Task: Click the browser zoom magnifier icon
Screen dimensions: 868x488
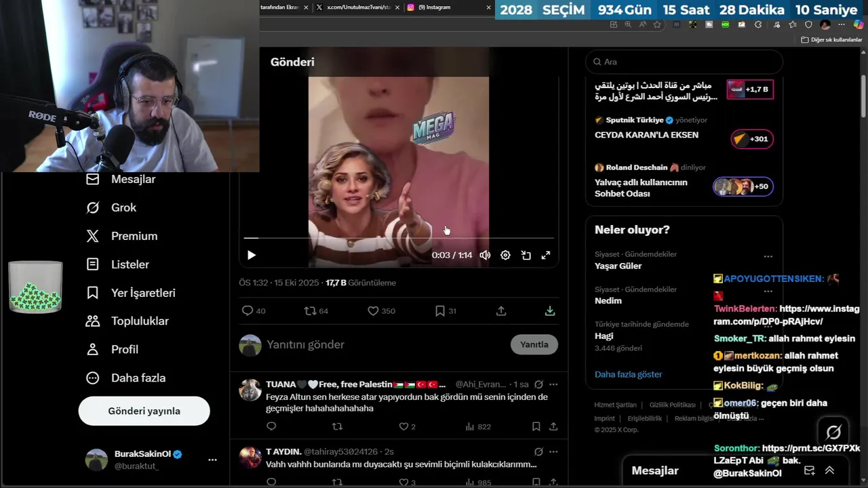Action: [628, 24]
